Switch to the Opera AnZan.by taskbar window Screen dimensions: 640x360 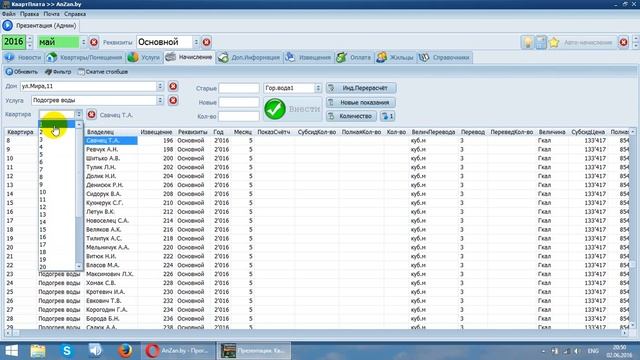(x=177, y=351)
